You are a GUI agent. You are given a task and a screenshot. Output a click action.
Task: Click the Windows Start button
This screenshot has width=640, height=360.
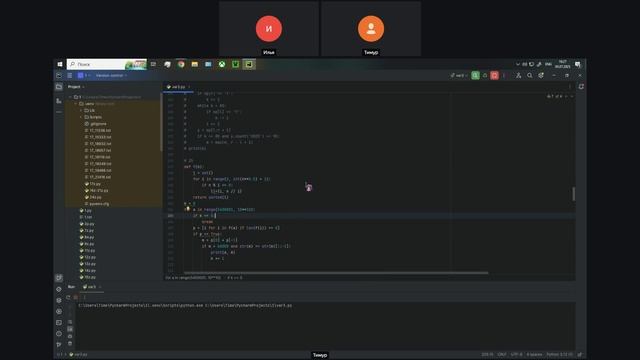pos(60,64)
